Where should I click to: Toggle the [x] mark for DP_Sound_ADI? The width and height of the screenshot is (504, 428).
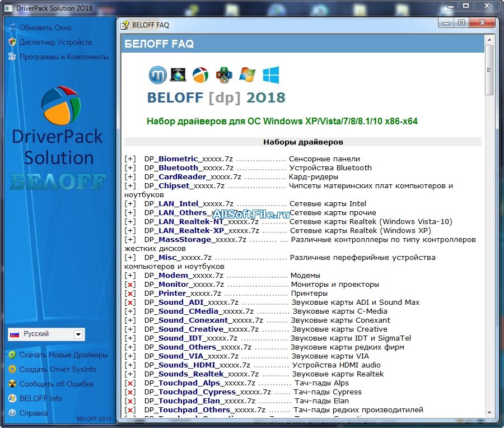[130, 303]
